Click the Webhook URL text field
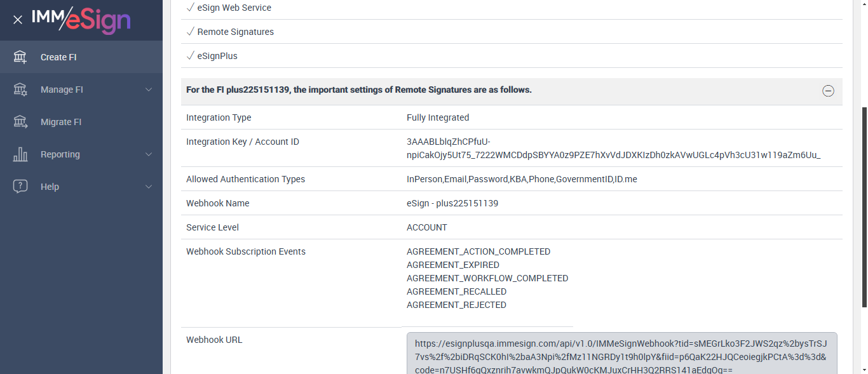 click(621, 354)
